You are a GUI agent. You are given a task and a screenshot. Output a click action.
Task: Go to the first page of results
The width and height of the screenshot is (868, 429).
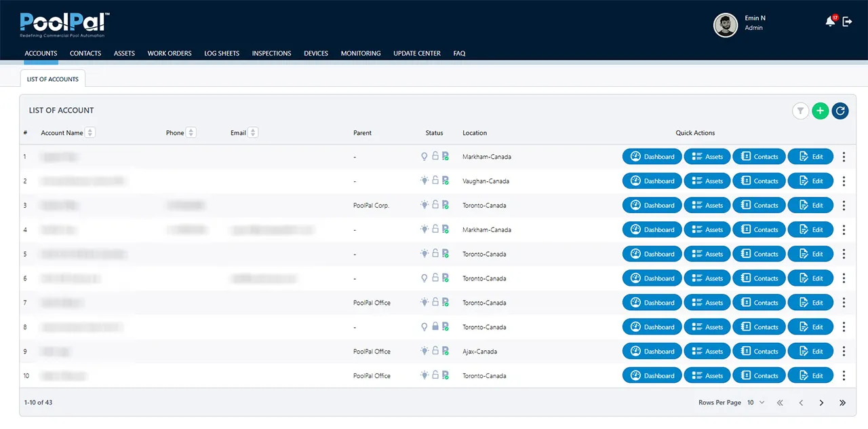[x=780, y=403]
